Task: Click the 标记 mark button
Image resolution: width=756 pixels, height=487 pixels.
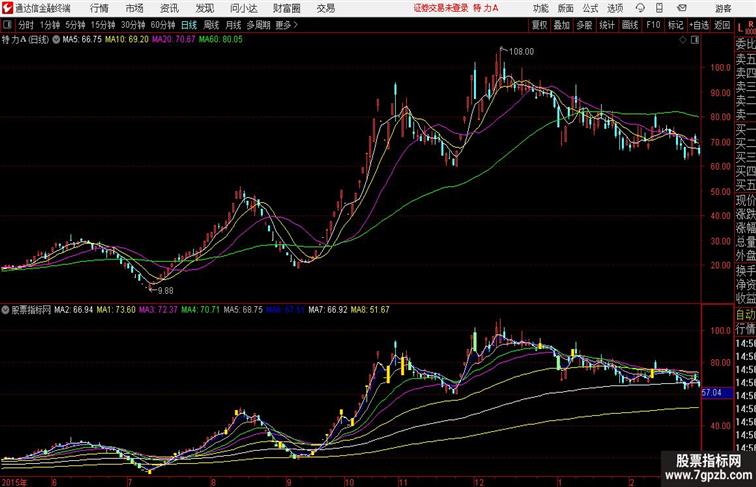Action: click(675, 25)
